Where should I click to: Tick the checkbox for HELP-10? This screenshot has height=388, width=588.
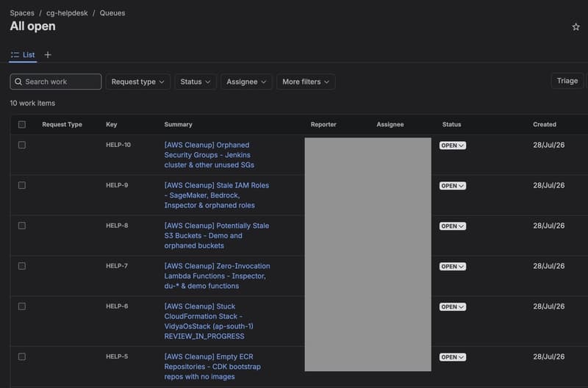22,145
